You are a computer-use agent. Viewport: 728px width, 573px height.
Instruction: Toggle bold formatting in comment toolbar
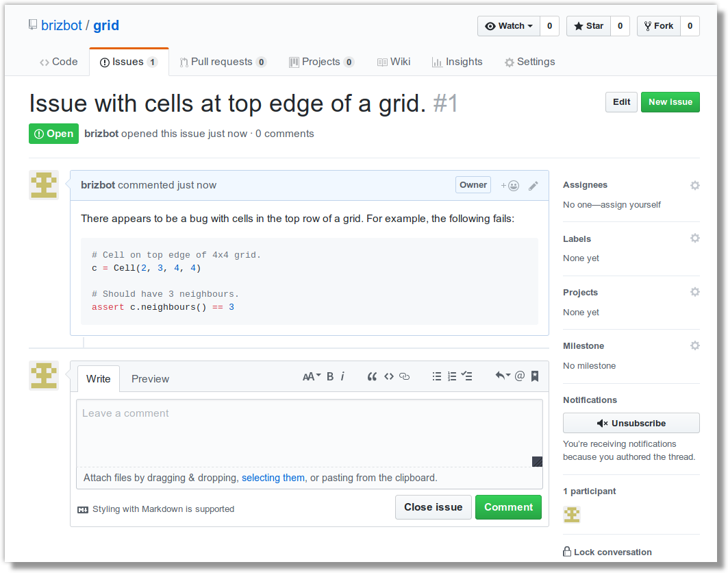[x=330, y=376]
